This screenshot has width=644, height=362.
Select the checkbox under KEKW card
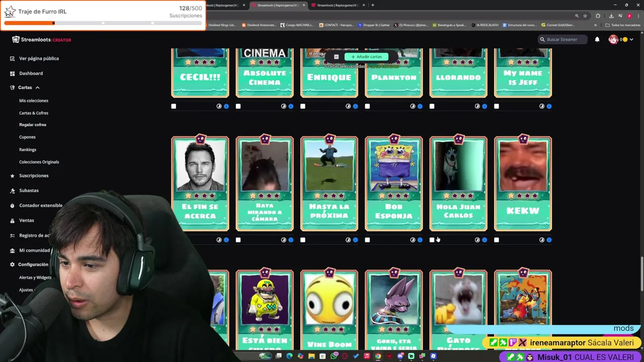pos(497,240)
